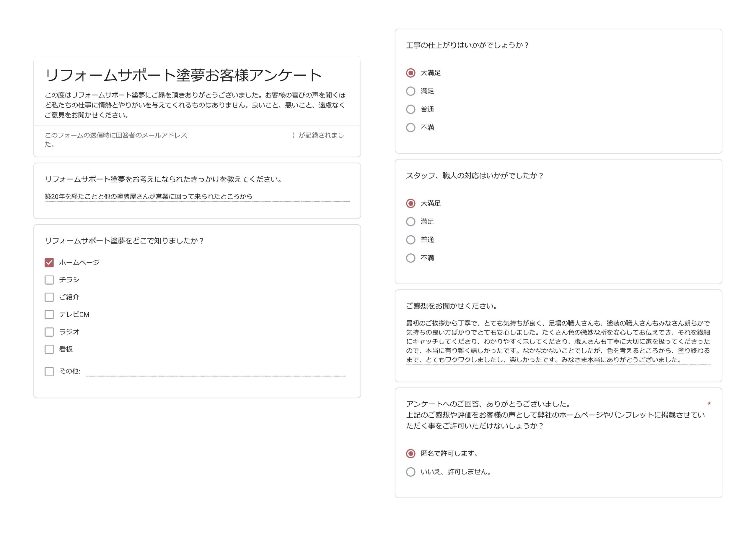Click the answer field about きっかけ

(x=197, y=197)
